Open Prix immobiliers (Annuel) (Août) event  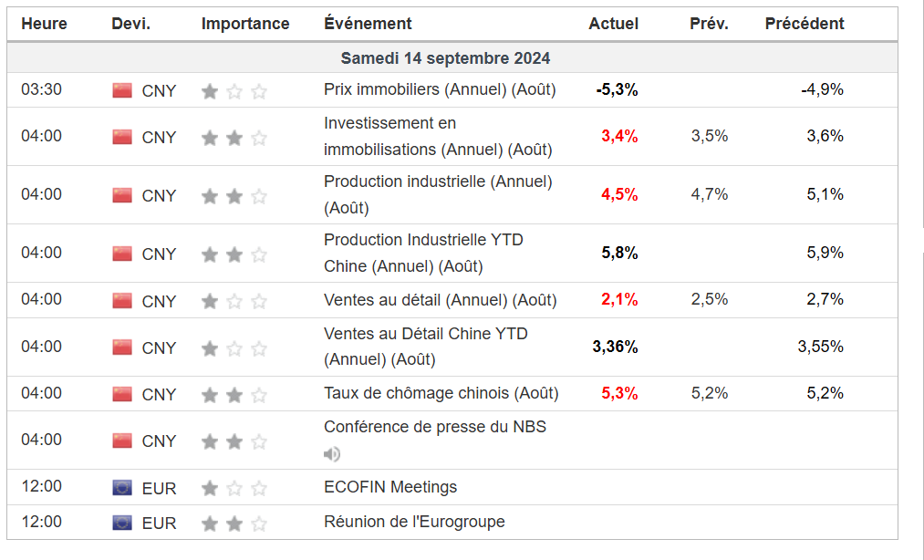pos(440,90)
